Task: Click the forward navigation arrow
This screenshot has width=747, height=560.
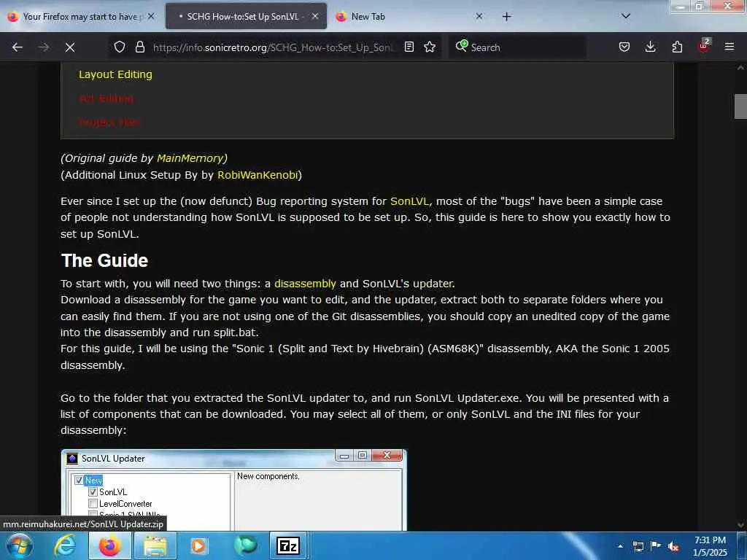Action: (x=44, y=47)
